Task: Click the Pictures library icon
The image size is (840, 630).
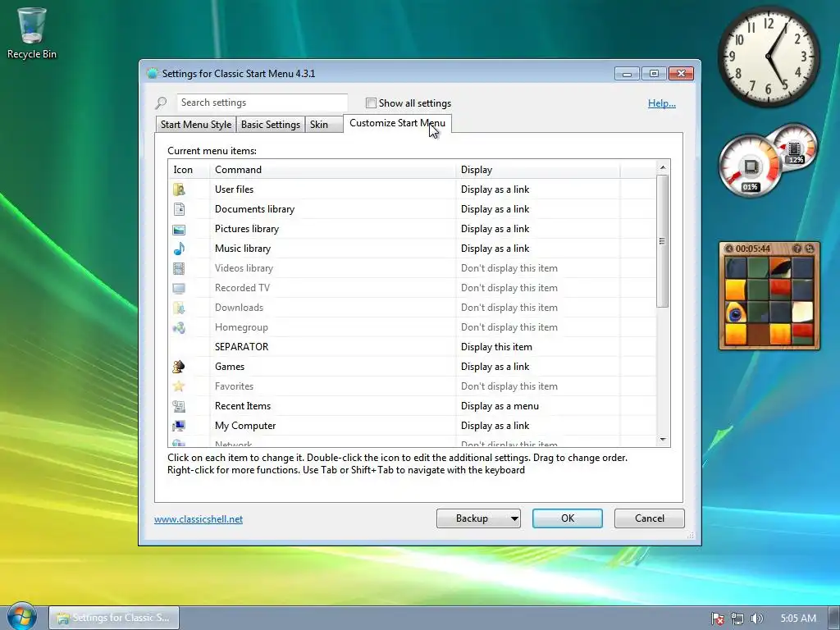Action: point(179,230)
